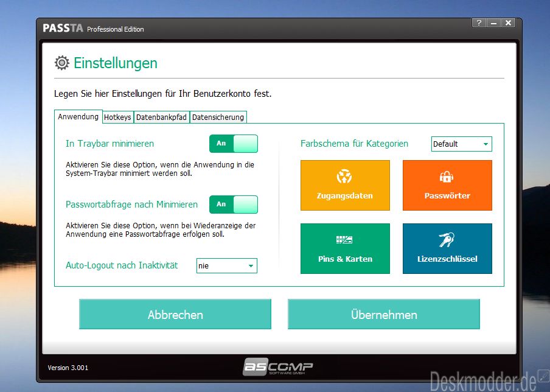Open the Datensicherung tab
This screenshot has width=550, height=392.
[x=218, y=117]
